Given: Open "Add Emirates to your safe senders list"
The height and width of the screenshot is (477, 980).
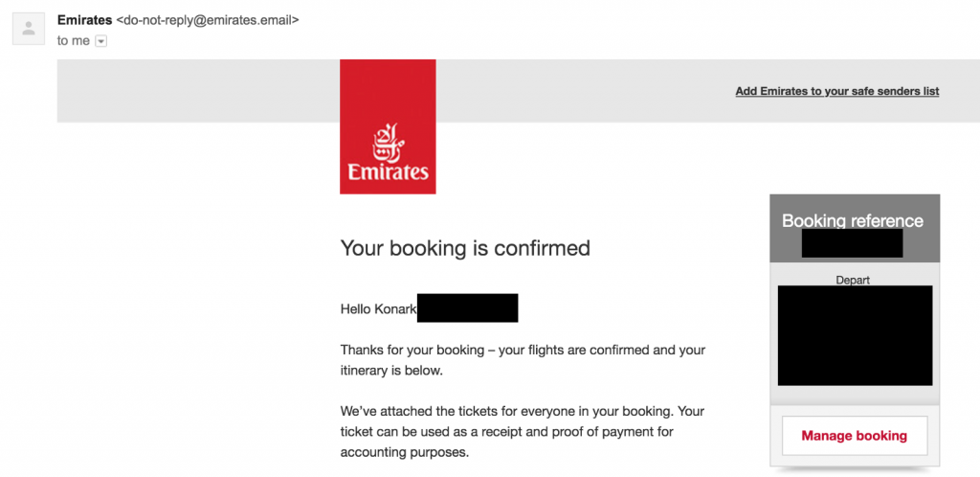Looking at the screenshot, I should click(x=836, y=91).
